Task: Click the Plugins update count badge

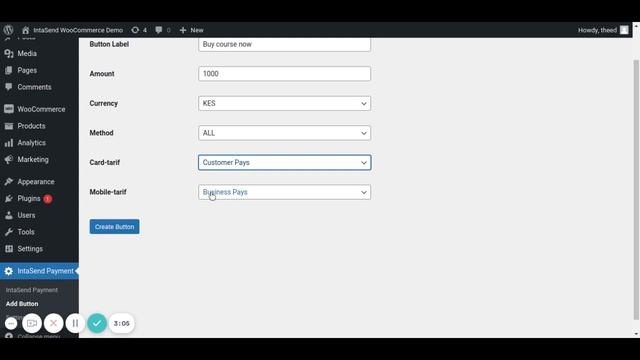Action: click(48, 199)
